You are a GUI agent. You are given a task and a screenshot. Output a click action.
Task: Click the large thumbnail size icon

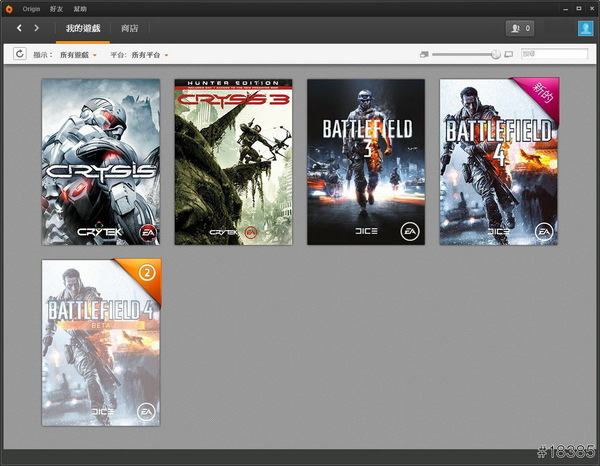[509, 54]
